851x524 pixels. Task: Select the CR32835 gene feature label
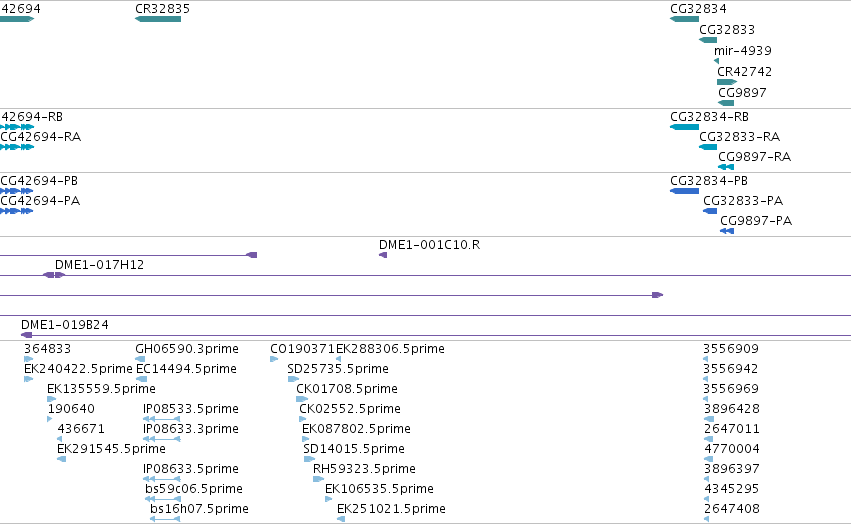[162, 9]
